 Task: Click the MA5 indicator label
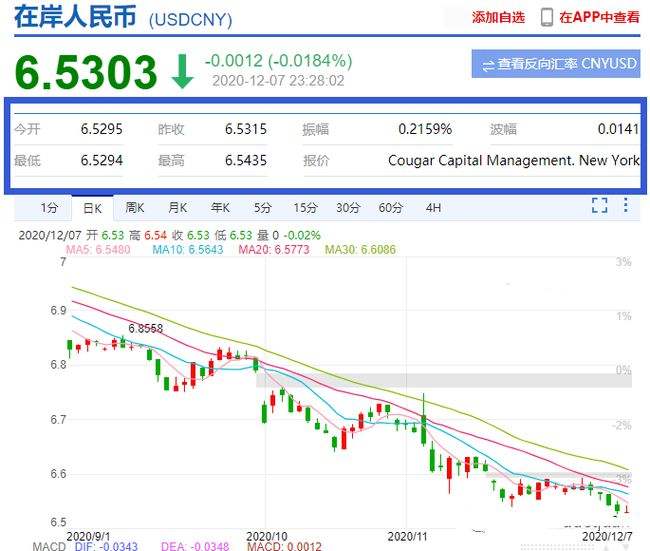(98, 249)
